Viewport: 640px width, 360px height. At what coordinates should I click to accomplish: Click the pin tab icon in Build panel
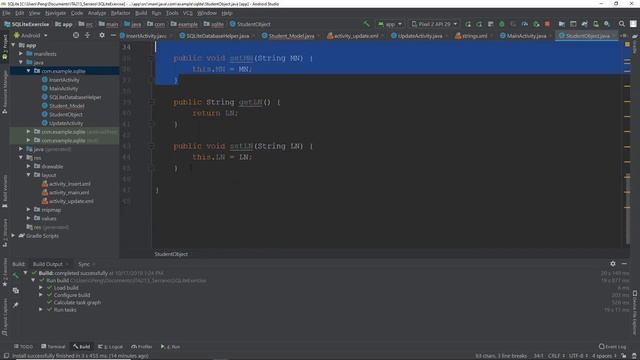point(16,305)
